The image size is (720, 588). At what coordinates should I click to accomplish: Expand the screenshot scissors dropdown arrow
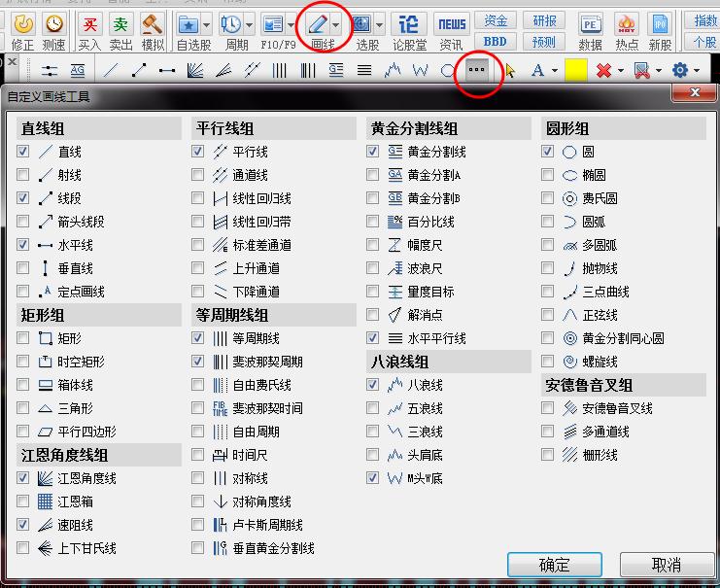click(x=659, y=70)
